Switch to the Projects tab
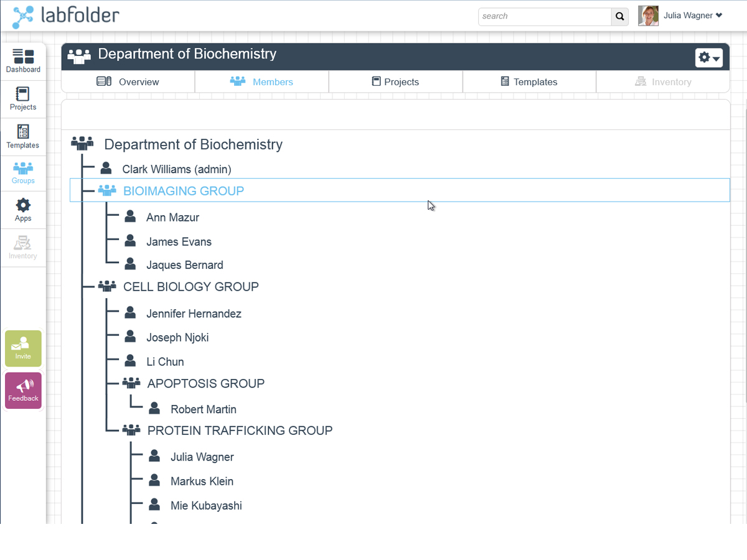The width and height of the screenshot is (747, 560). pos(395,82)
